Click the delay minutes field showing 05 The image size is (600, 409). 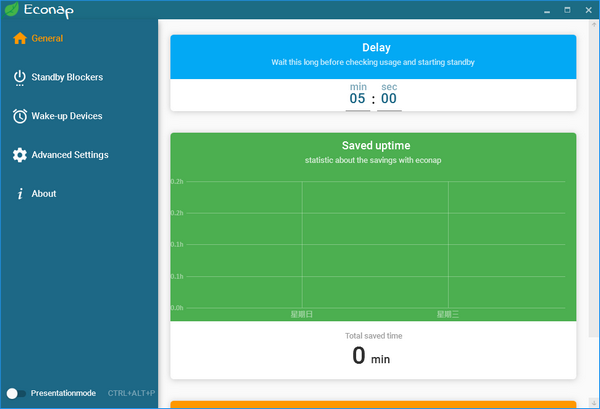point(358,98)
